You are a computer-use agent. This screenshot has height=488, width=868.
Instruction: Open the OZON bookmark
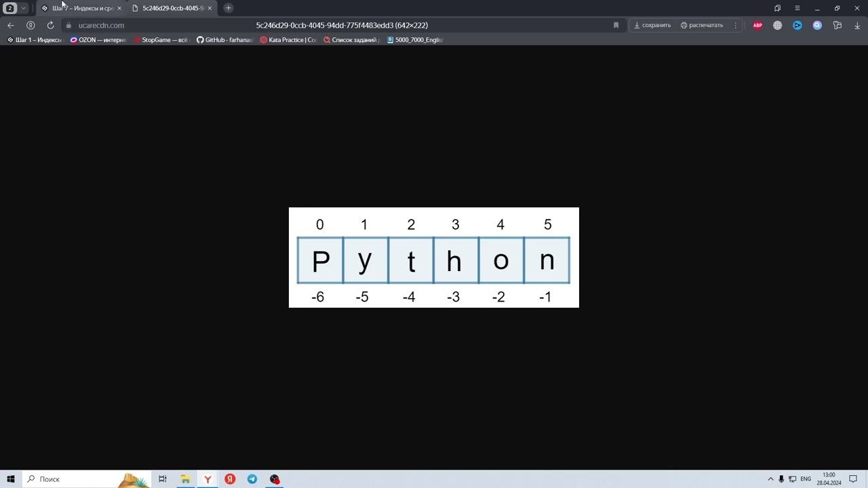click(x=98, y=40)
